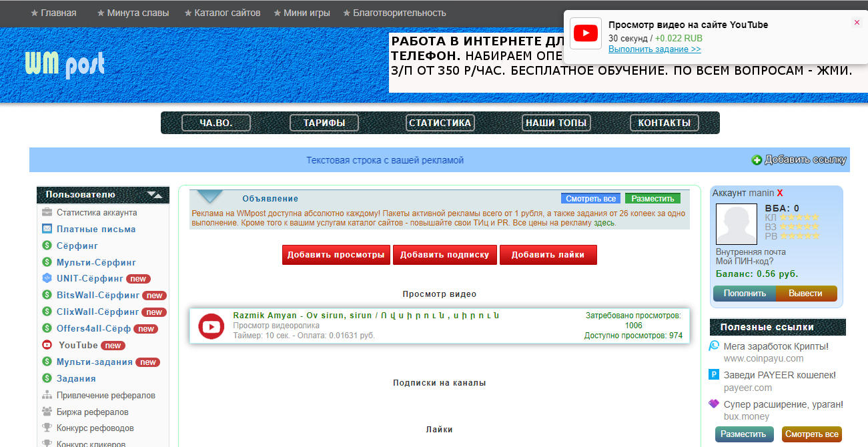The height and width of the screenshot is (447, 868).
Task: Open the 'Razmik Amyan - Ov sirun, sirun' video title
Action: (x=366, y=315)
